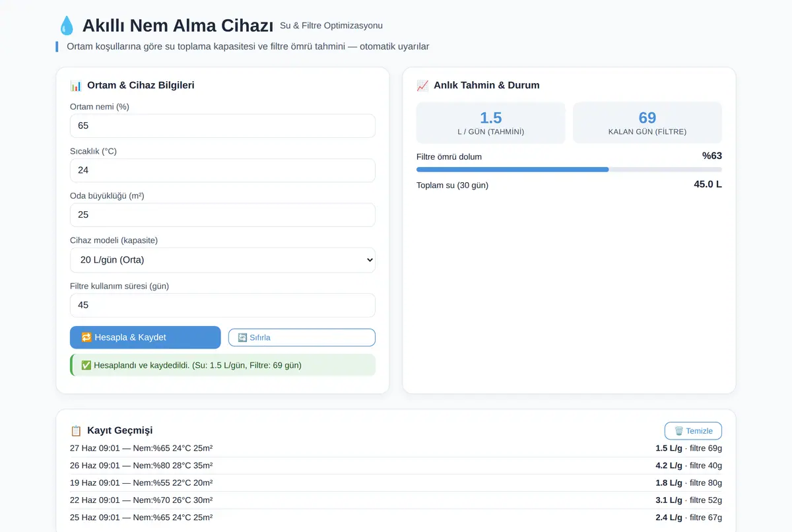Focus the Ortam nemi (%) input field

[x=222, y=125]
